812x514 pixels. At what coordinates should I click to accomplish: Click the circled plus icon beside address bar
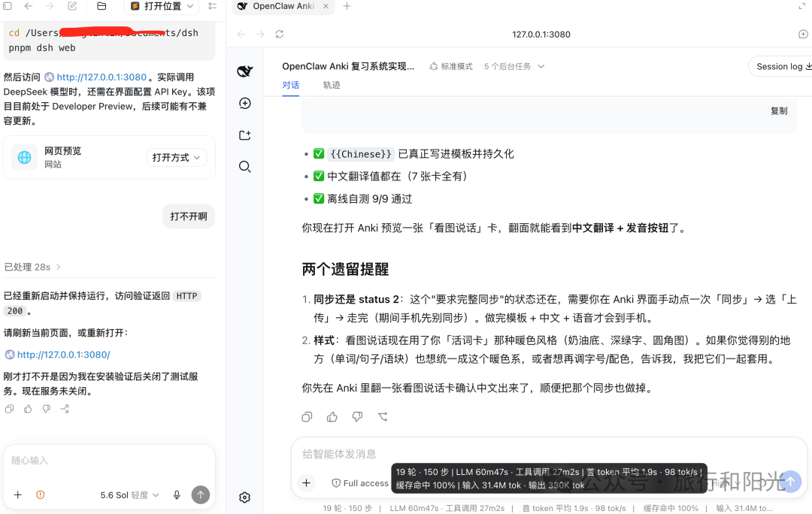[x=803, y=34]
